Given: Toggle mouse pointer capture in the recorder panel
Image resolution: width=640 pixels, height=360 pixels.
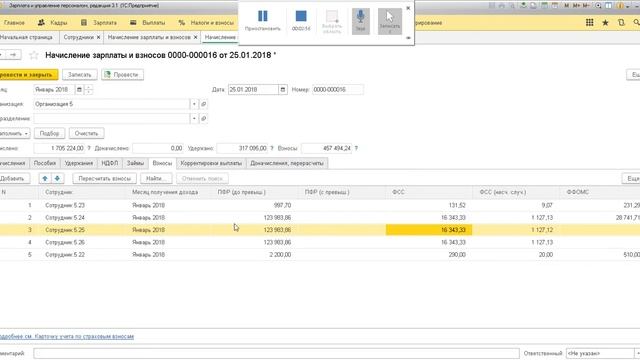Looking at the screenshot, I should 389,21.
